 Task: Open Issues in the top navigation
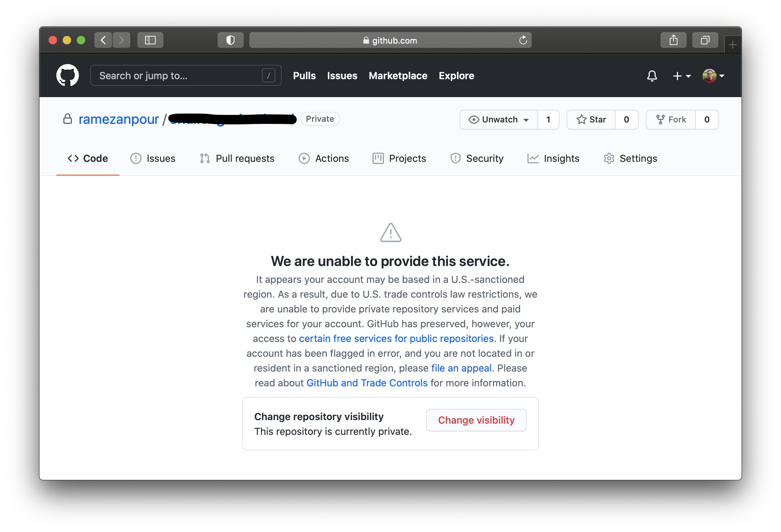[342, 76]
